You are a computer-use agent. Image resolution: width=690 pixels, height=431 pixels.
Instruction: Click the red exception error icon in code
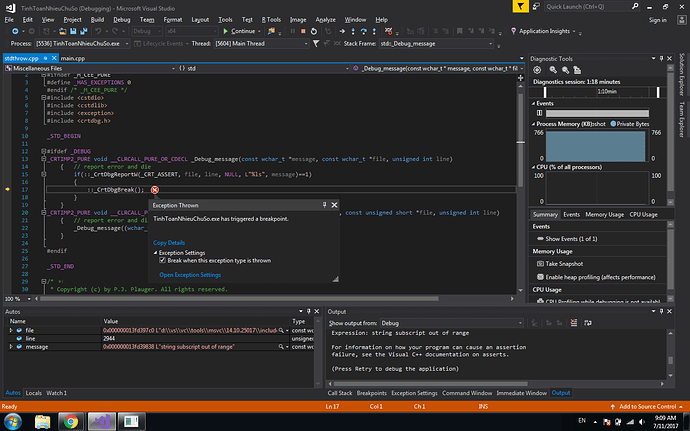[154, 189]
